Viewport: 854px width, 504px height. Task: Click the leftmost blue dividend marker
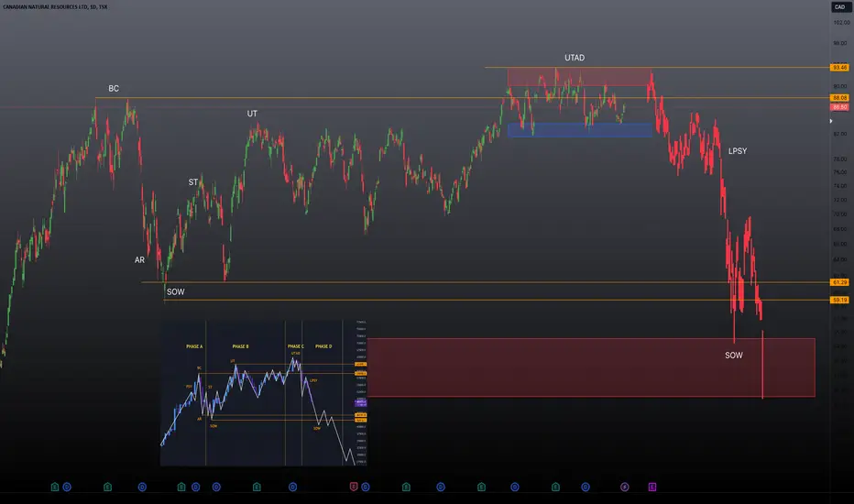[x=67, y=488]
